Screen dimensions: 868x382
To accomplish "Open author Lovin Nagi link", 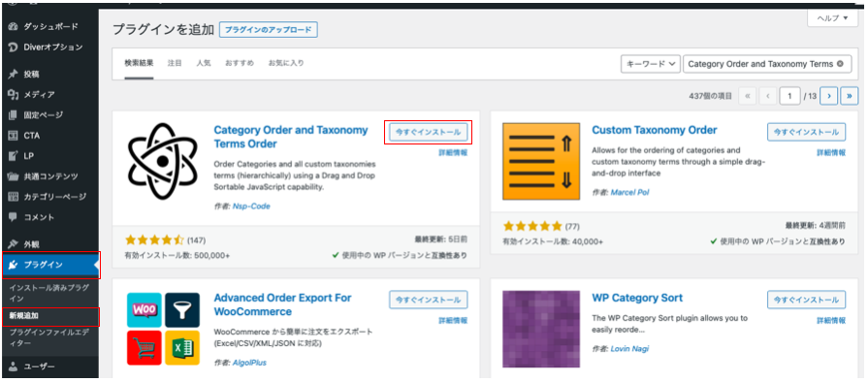I will [629, 349].
